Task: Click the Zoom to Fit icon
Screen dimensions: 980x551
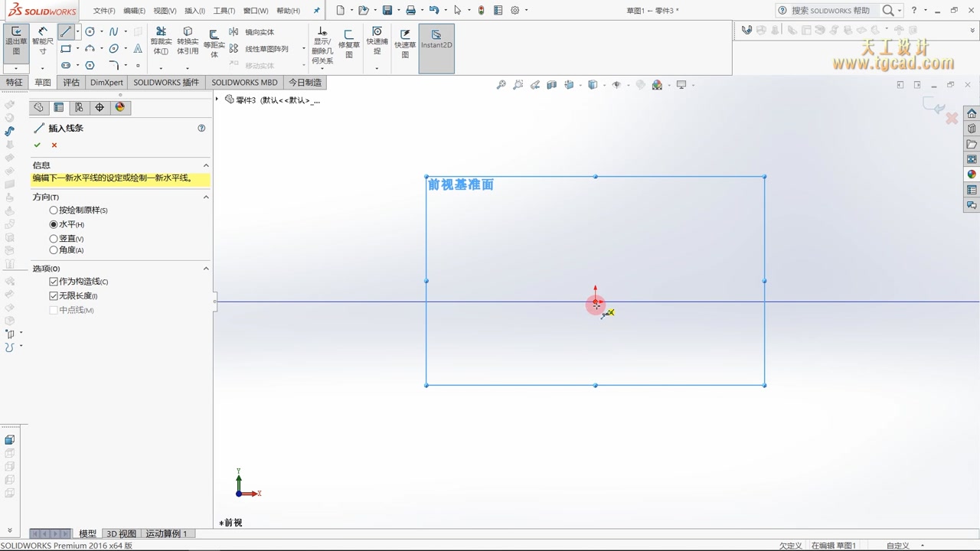Action: (501, 85)
